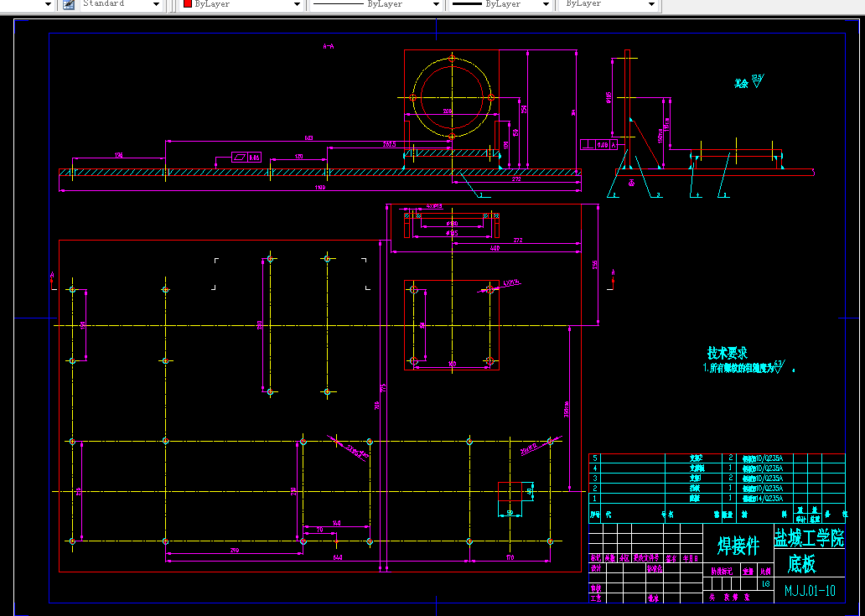Select the '400' dimension text
Viewport: 865px width, 616px height.
(495, 248)
